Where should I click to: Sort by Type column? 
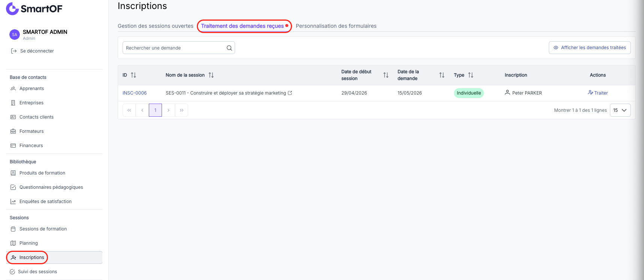[471, 75]
